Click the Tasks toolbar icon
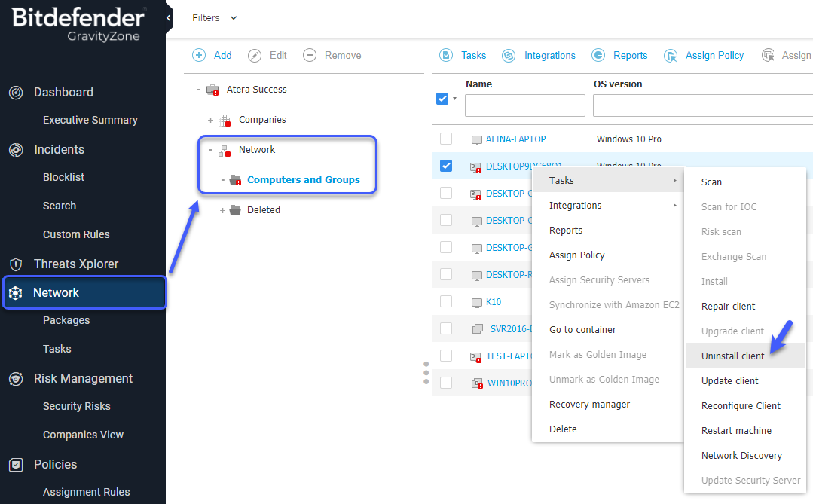 (x=446, y=55)
